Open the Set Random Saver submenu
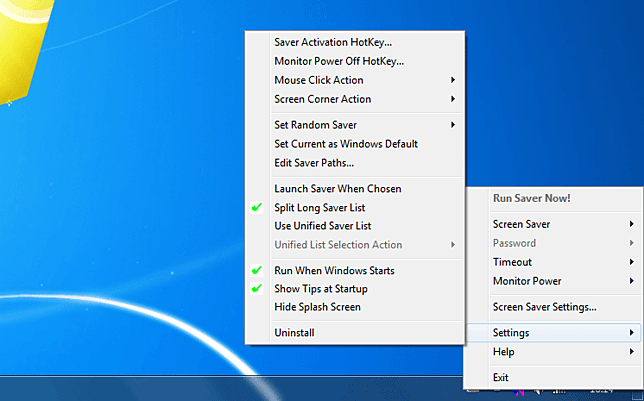 coord(355,125)
